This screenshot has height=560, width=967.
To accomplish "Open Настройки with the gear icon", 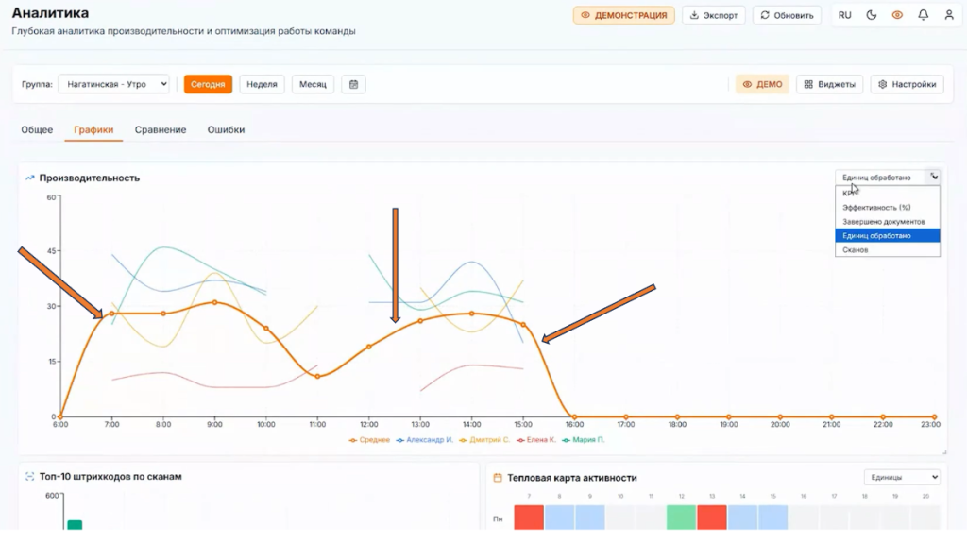I will 907,84.
